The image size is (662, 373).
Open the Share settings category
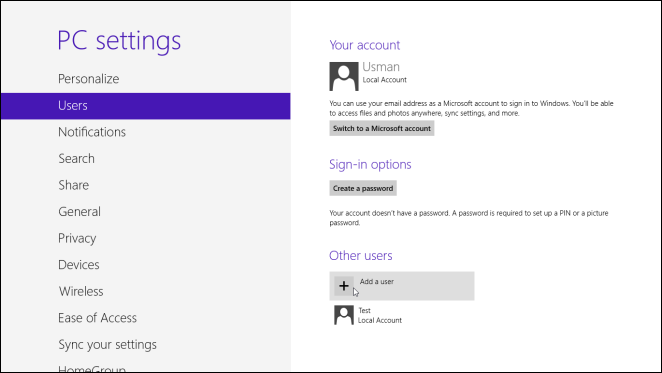click(x=73, y=185)
